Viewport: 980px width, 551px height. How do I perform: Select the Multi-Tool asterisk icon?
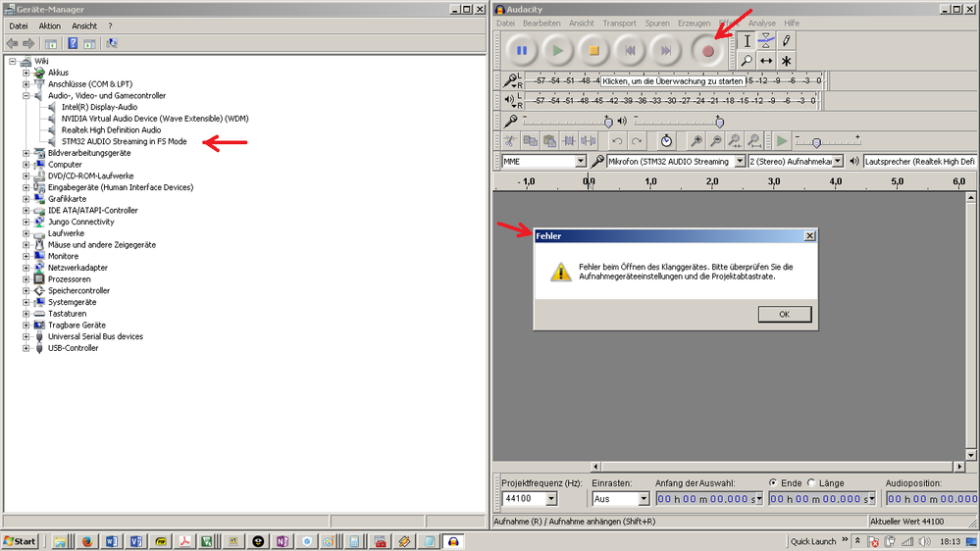(786, 61)
